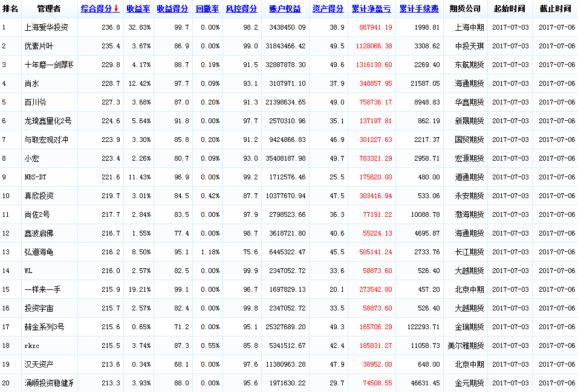Click futures company 华鑫期货
This screenshot has width=578, height=392.
point(469,102)
